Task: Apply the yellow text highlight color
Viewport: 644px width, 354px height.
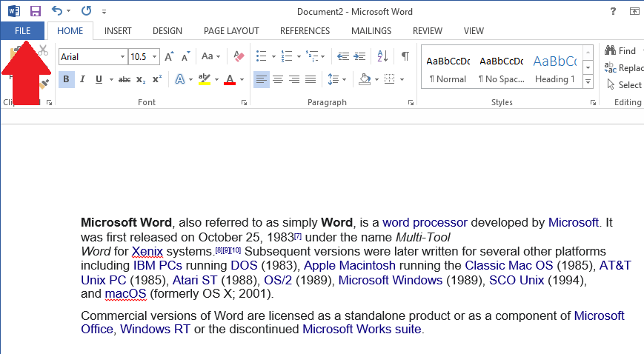Action: (x=204, y=79)
